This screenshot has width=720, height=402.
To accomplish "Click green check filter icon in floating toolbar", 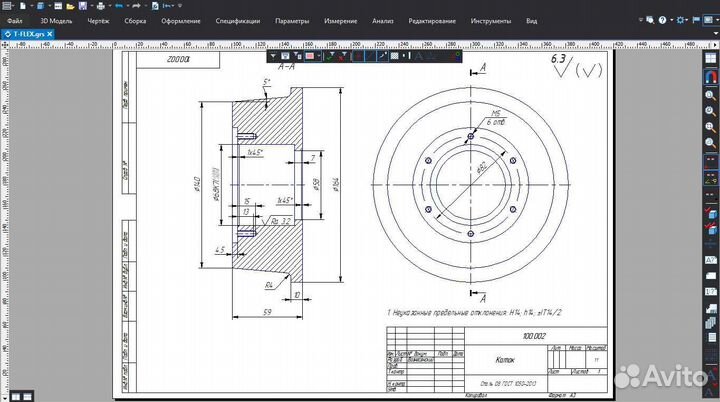I will coord(329,56).
